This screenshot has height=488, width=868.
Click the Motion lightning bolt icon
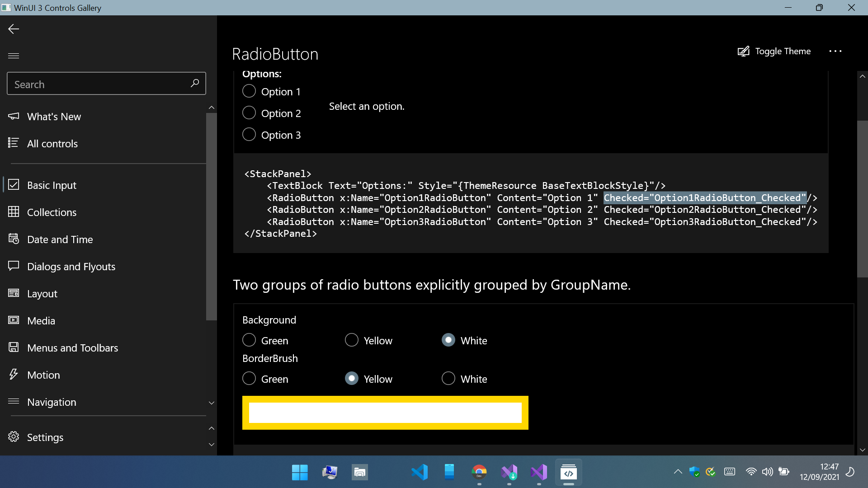click(x=13, y=375)
